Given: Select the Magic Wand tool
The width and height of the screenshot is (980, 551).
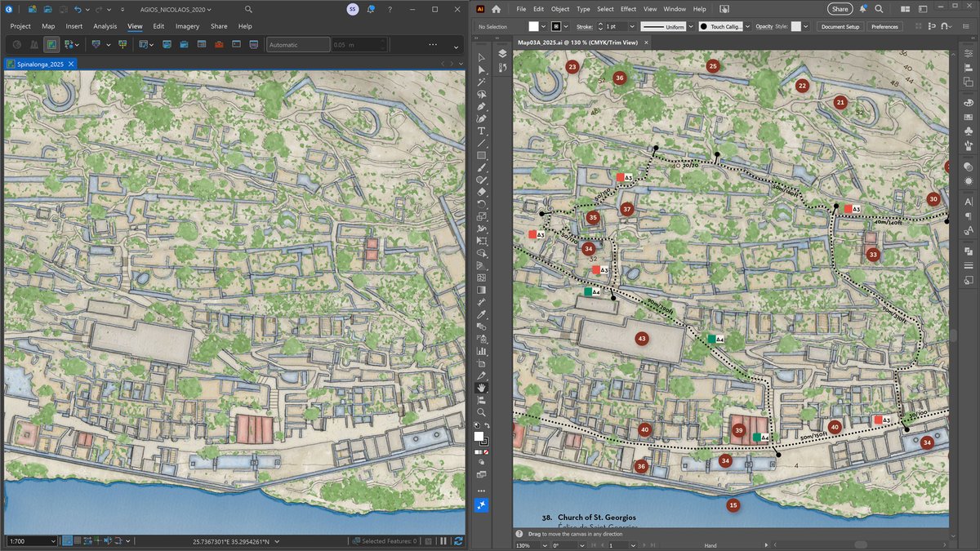Looking at the screenshot, I should point(482,82).
